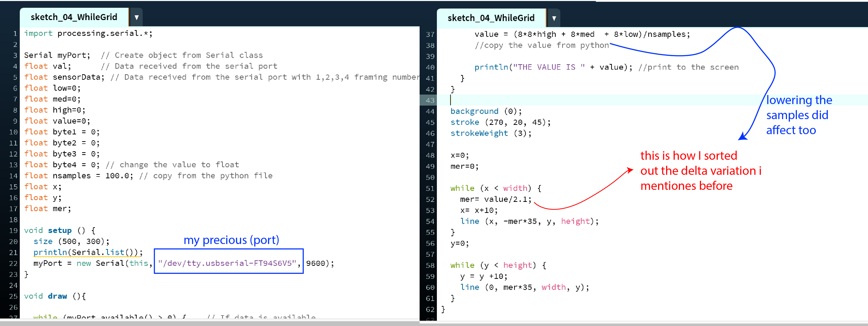Click the 'void setup' keyword line
The height and width of the screenshot is (326, 868).
(59, 230)
